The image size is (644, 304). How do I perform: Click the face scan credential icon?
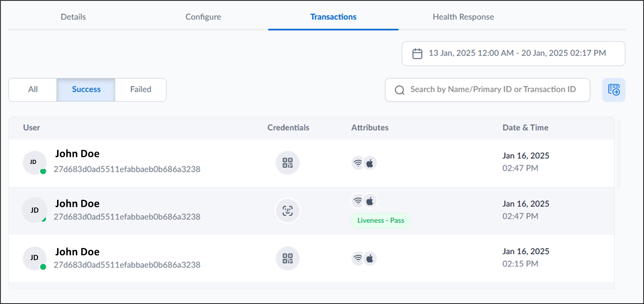click(x=287, y=211)
